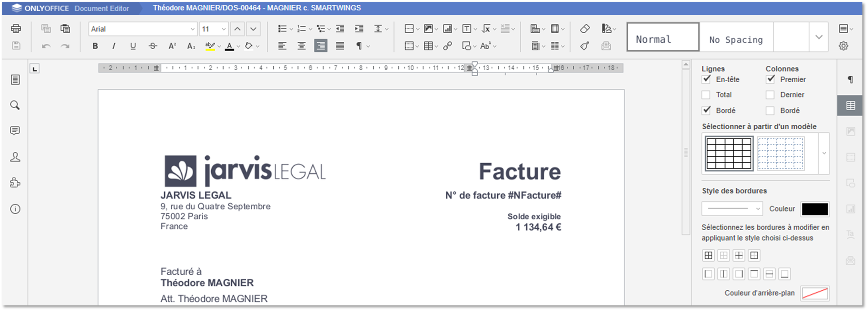Expand the paragraph styles gallery

click(819, 37)
